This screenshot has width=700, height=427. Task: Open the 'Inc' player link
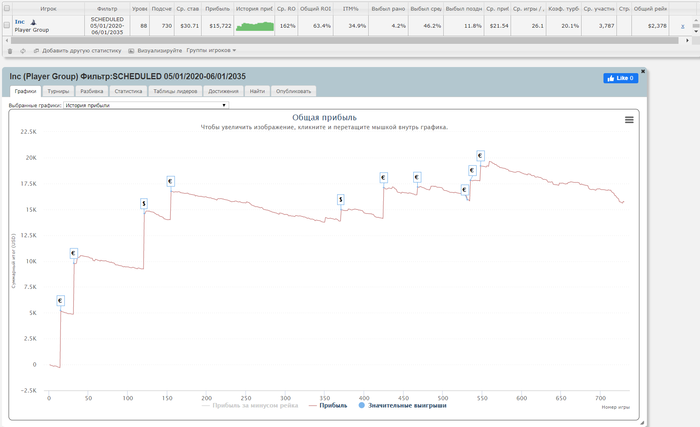click(20, 22)
